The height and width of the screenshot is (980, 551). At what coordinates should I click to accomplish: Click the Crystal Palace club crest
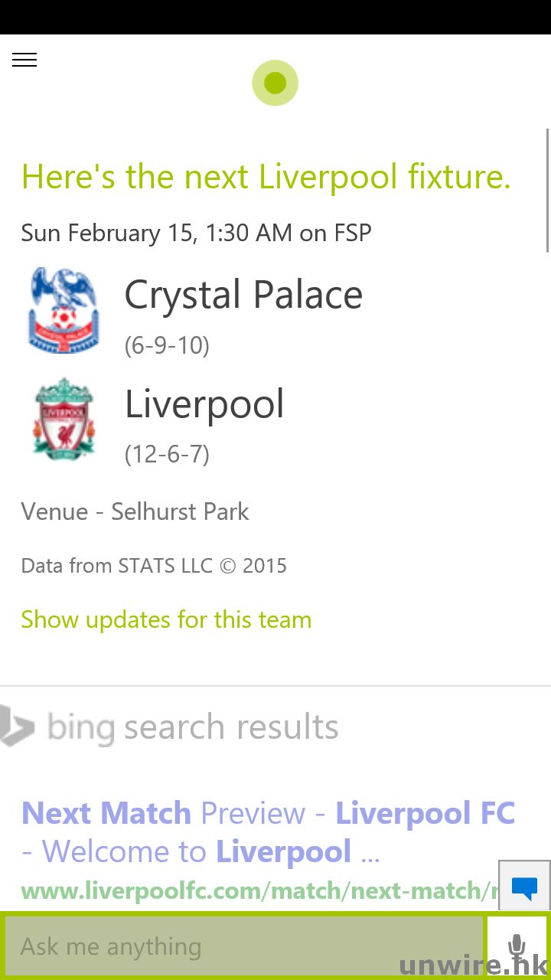click(64, 310)
